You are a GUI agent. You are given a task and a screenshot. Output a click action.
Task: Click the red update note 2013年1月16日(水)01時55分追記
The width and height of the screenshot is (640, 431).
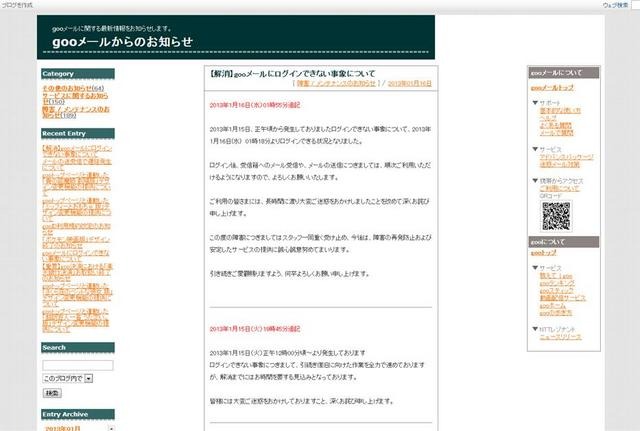(x=255, y=105)
